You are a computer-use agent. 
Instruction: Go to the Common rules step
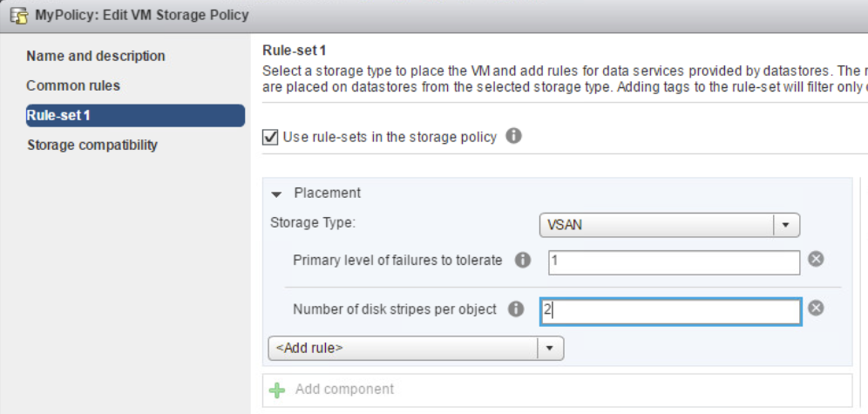coord(73,85)
